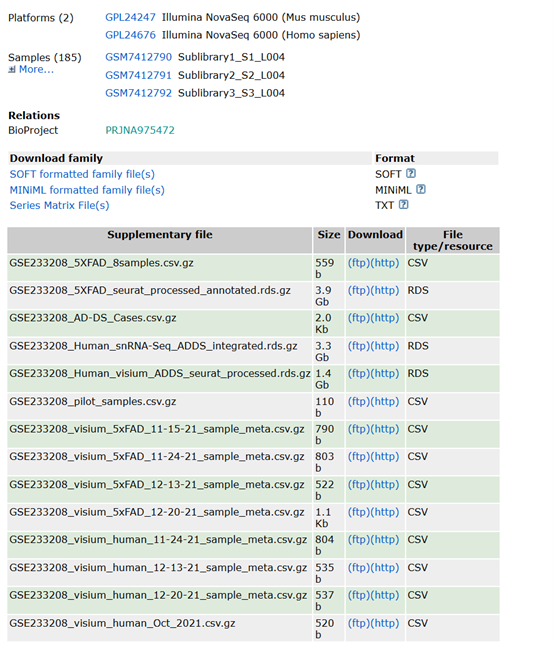Download visium_human_12-20-21 sample meta via ftp
Image resolution: width=554 pixels, height=645 pixels.
pos(359,595)
